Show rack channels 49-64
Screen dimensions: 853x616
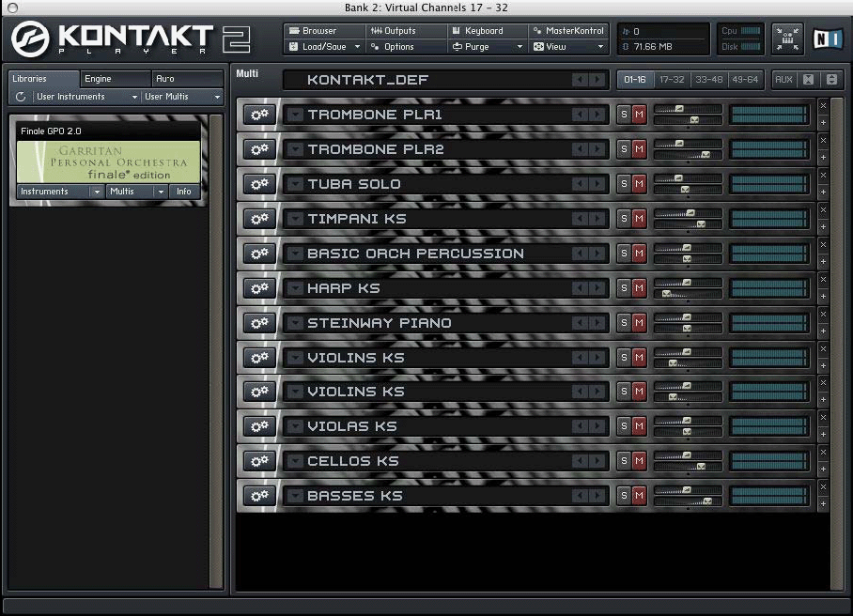point(745,80)
